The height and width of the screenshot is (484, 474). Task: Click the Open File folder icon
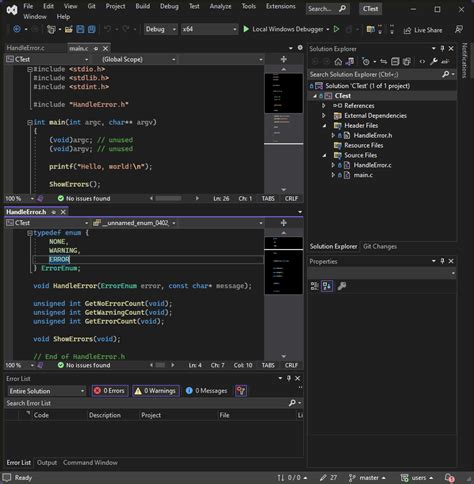pyautogui.click(x=69, y=29)
